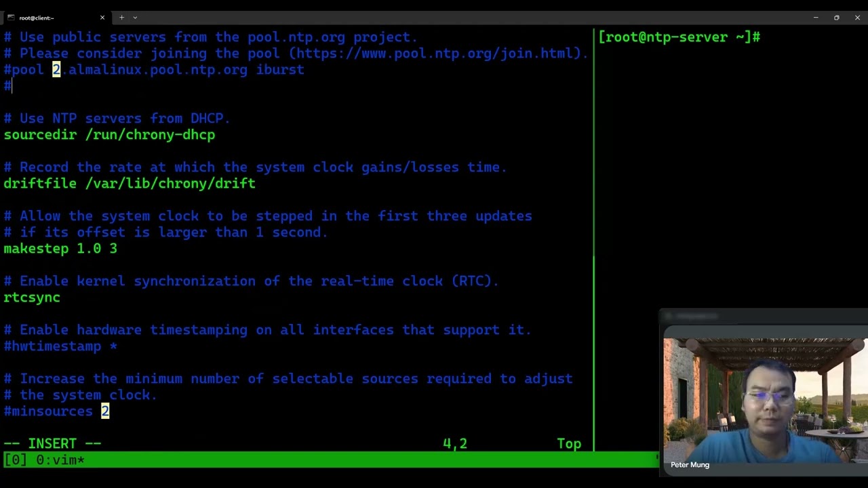Click '# Use NTP servers from DHCP.' comment
This screenshot has height=488, width=868.
117,119
